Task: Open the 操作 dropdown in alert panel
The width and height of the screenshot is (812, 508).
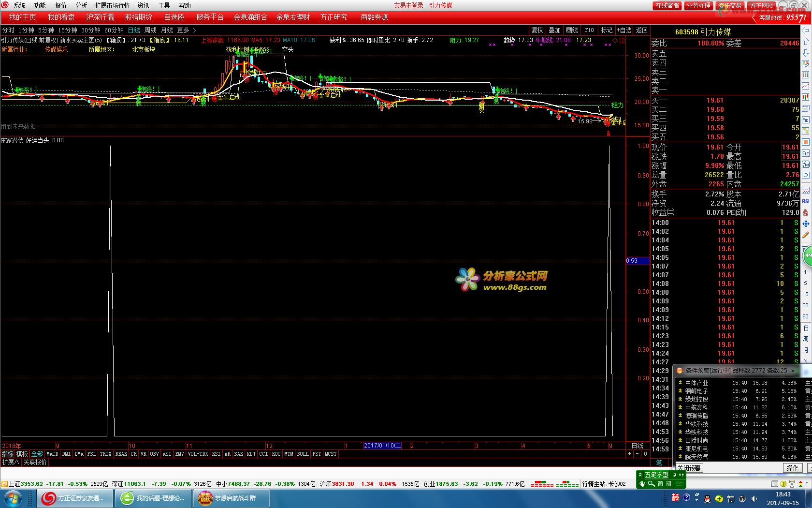Action: [792, 468]
